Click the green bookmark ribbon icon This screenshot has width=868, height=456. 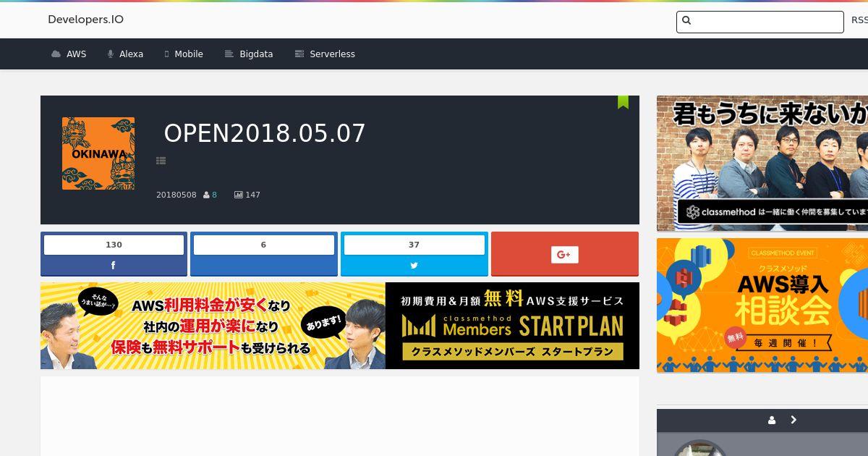tap(623, 102)
